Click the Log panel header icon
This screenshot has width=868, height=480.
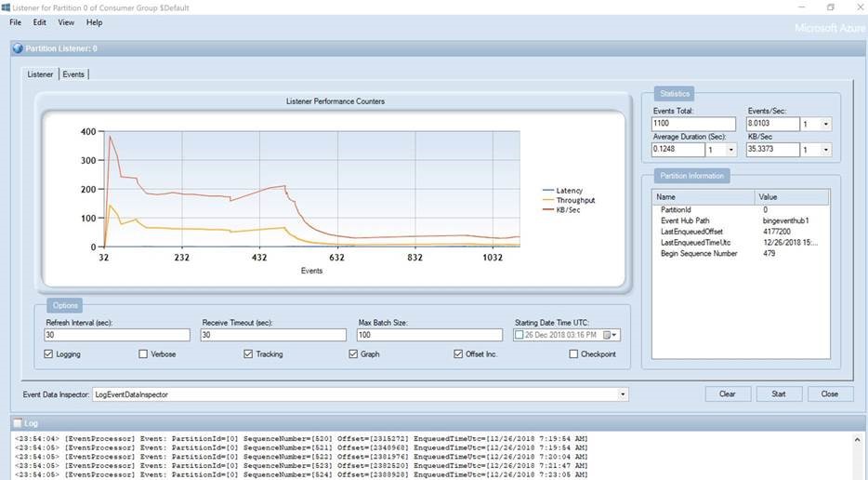coord(17,422)
